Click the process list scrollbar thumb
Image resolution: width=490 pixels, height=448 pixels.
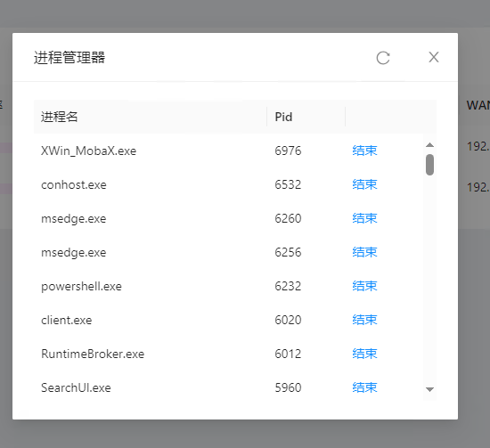429,165
